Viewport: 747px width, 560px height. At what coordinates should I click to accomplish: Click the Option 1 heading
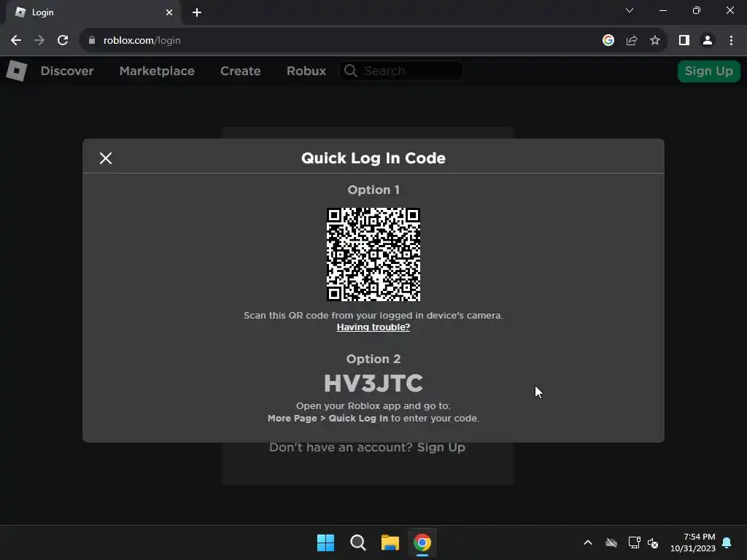[x=373, y=190]
